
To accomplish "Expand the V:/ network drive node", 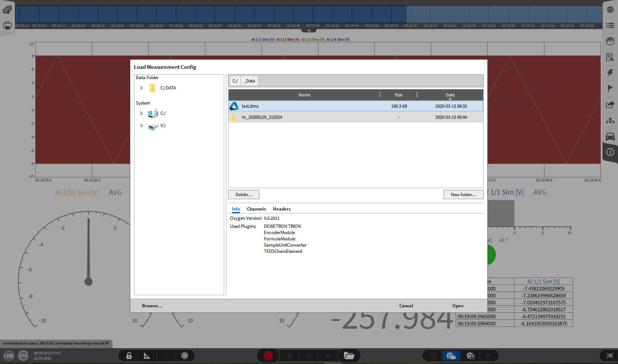I will click(141, 126).
